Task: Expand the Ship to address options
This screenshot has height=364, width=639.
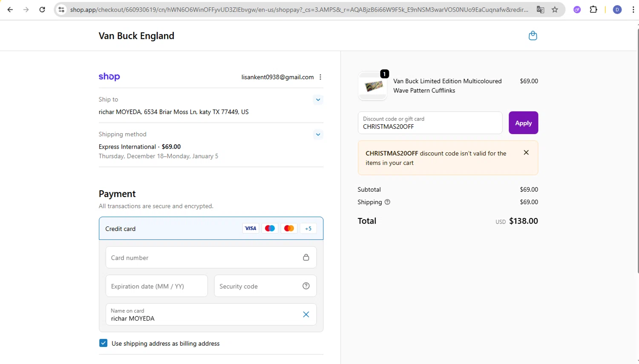Action: coord(318,100)
